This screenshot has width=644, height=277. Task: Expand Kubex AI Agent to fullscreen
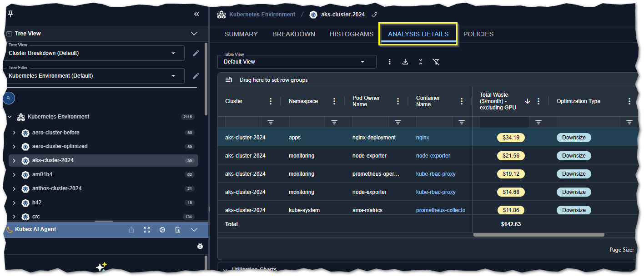coord(147,230)
